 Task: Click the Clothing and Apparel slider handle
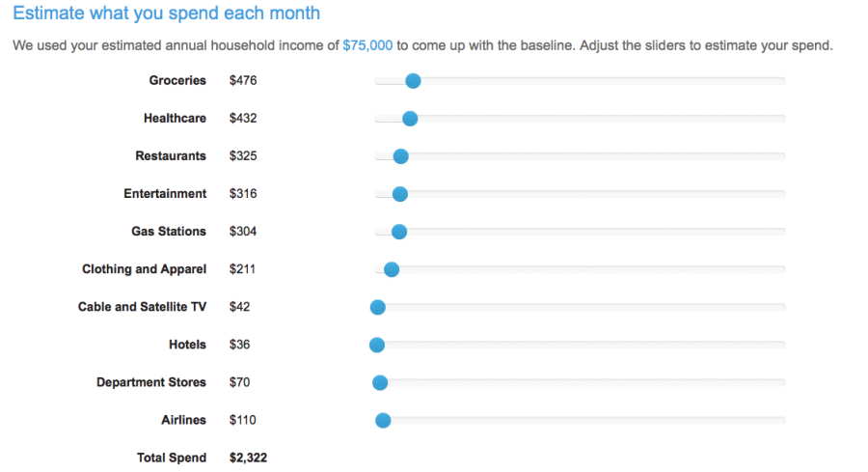pos(392,269)
